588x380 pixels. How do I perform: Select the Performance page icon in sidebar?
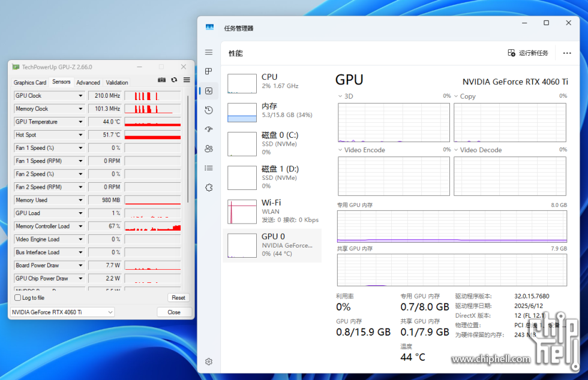point(209,91)
